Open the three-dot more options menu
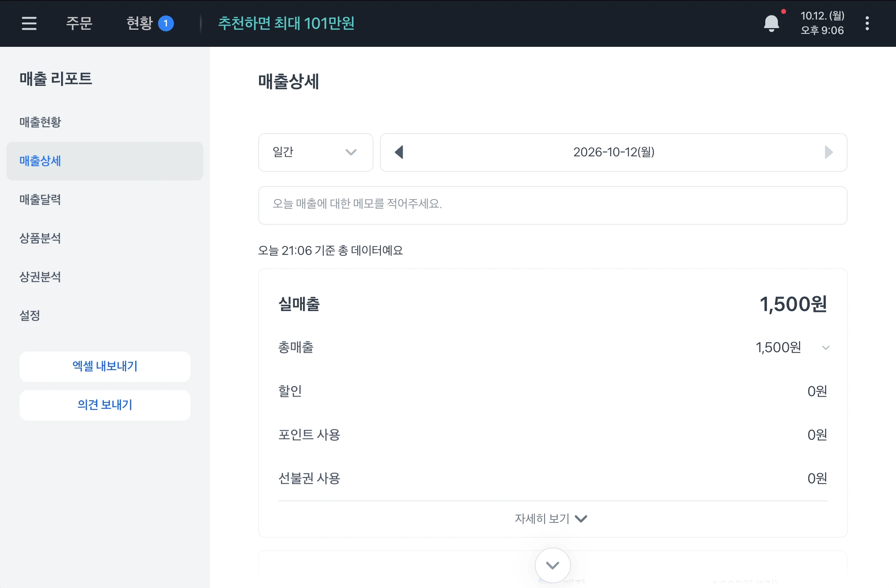The image size is (896, 588). 867,23
